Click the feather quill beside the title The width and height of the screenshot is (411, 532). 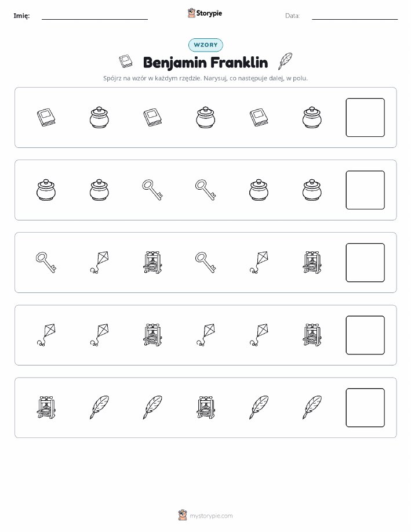pos(285,61)
